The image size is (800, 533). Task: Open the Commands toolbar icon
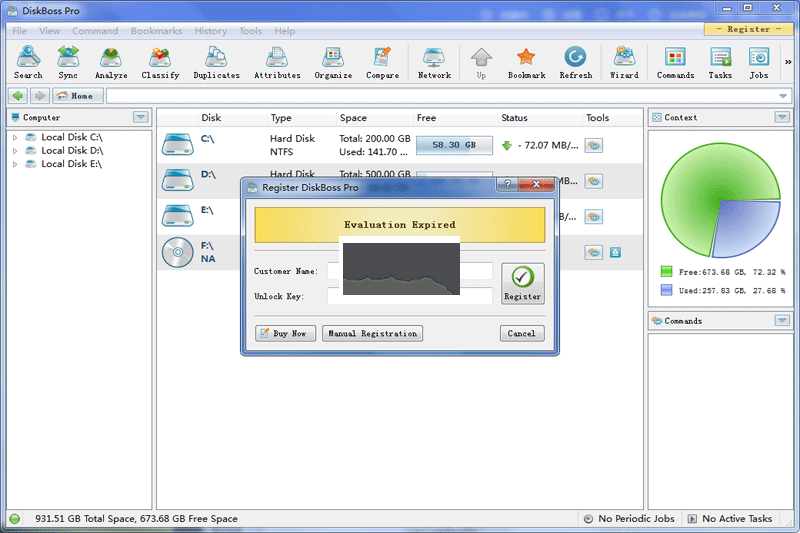(676, 62)
